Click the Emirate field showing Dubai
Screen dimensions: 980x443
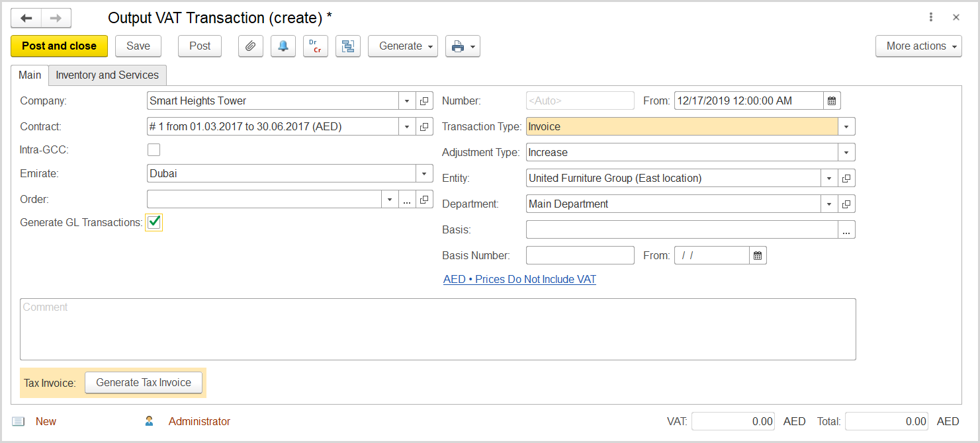(281, 174)
